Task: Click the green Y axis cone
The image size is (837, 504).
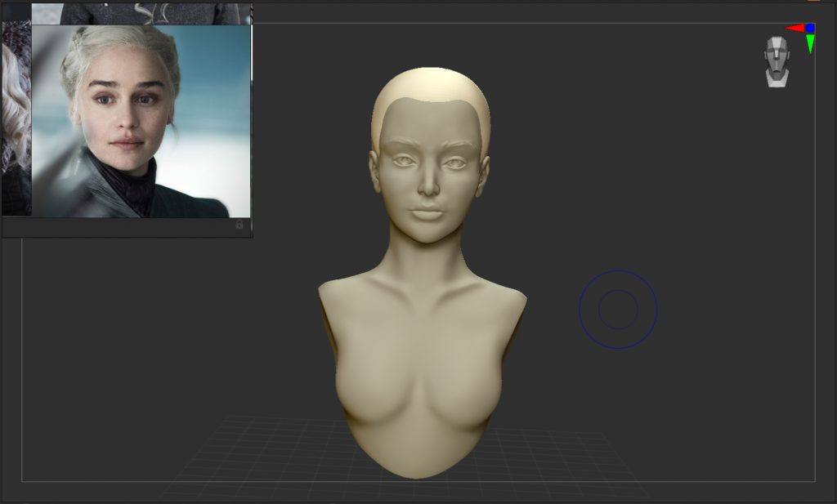Action: 810,44
